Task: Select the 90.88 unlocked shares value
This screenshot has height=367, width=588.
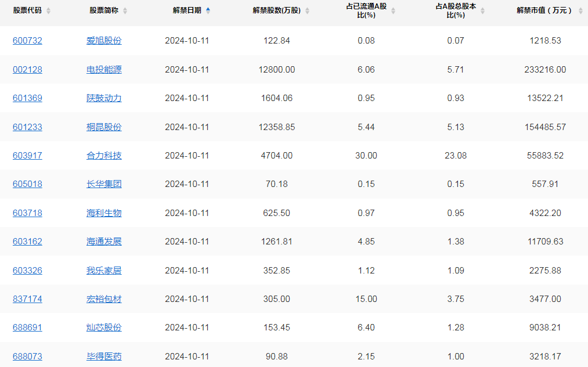Action: tap(277, 357)
